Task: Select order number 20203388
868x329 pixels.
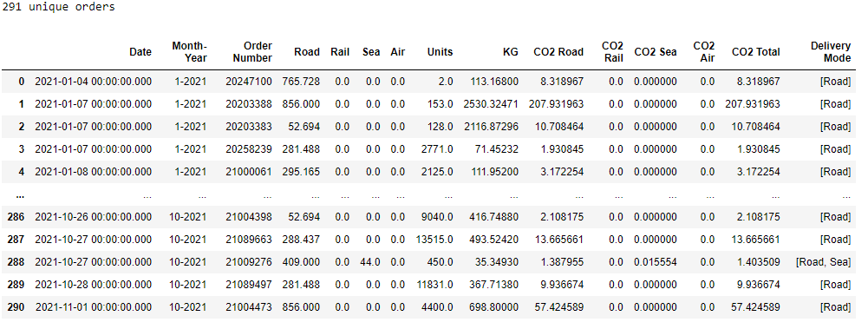Action: pyautogui.click(x=249, y=104)
